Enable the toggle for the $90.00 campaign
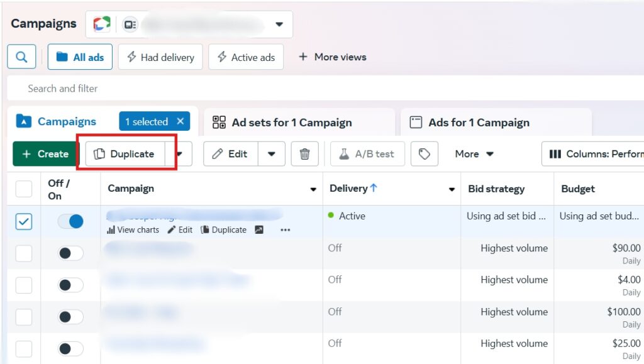 point(70,253)
